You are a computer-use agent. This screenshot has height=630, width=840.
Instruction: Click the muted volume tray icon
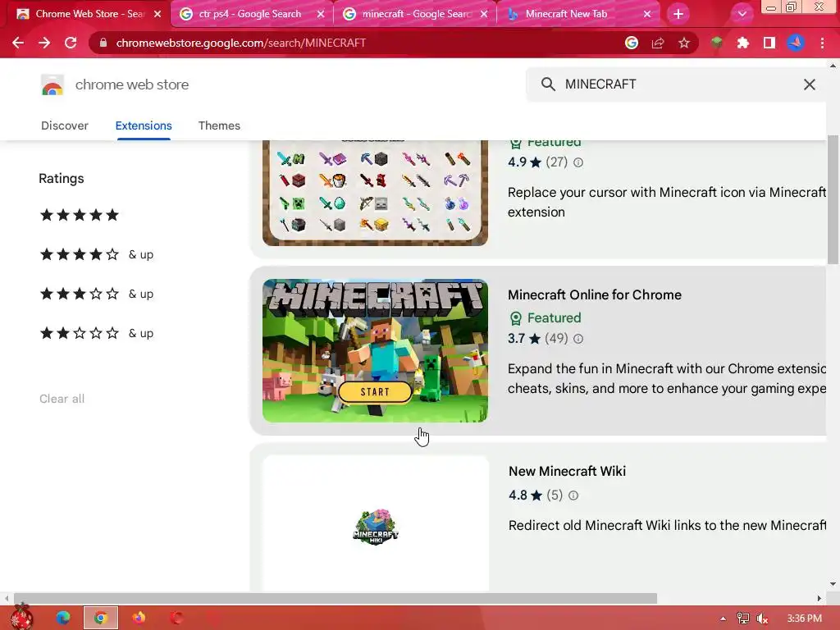[x=762, y=619]
